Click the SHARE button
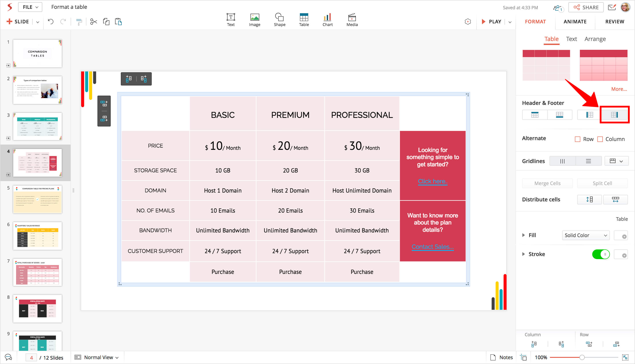Screen dimensions: 635x364 click(x=586, y=7)
